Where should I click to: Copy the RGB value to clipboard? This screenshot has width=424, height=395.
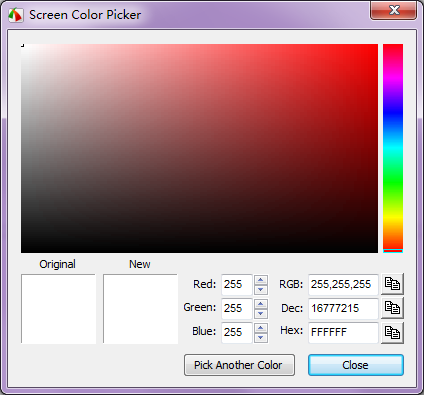392,284
